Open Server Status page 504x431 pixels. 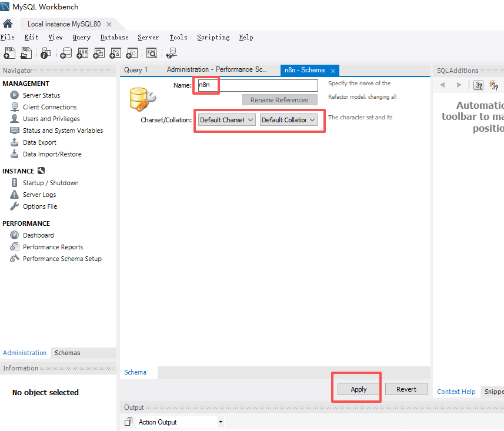42,95
